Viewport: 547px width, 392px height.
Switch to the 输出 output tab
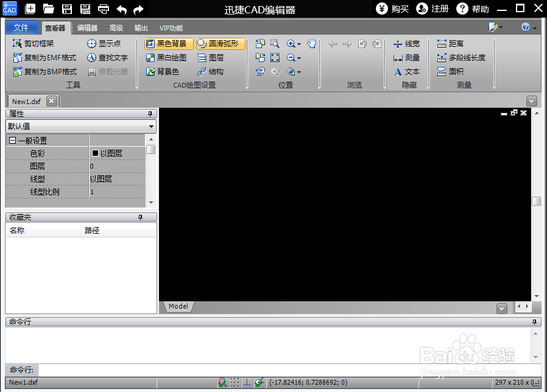[x=141, y=28]
